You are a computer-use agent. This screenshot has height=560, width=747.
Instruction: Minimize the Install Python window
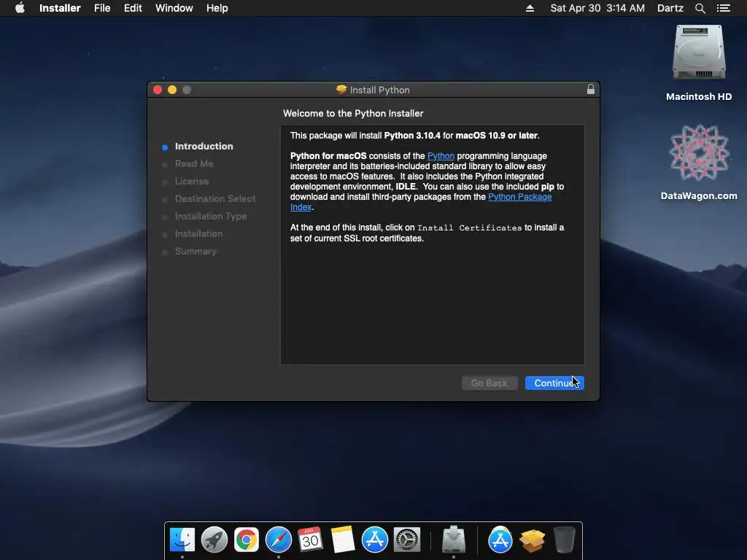[172, 90]
